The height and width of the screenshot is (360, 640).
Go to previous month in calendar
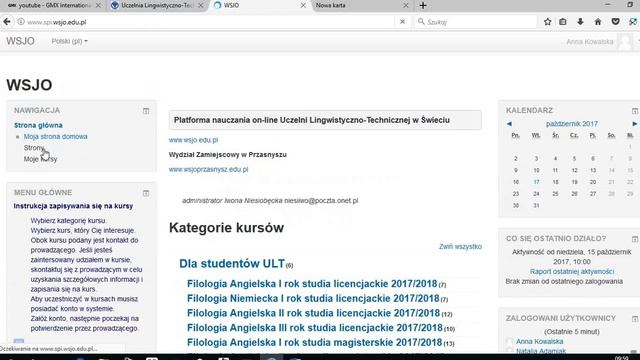pyautogui.click(x=509, y=124)
